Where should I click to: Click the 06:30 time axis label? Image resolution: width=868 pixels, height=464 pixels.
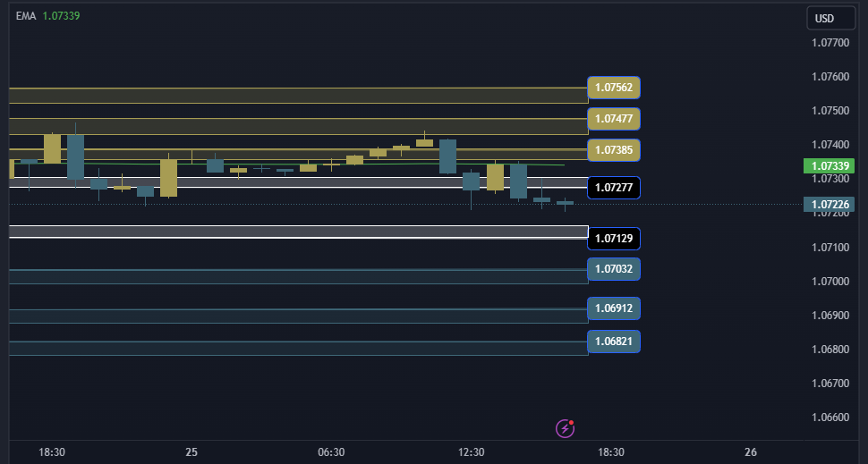click(x=331, y=452)
